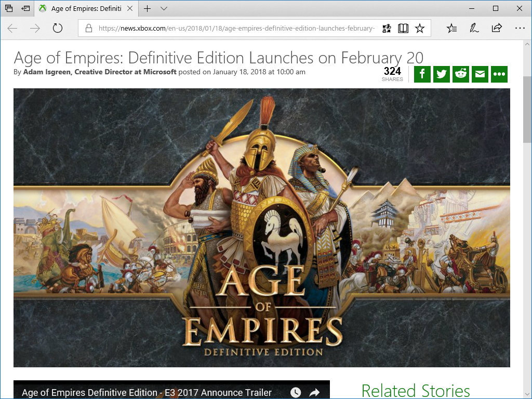Click the scroll up arrow
Viewport: 532px width, 399px height.
point(527,44)
